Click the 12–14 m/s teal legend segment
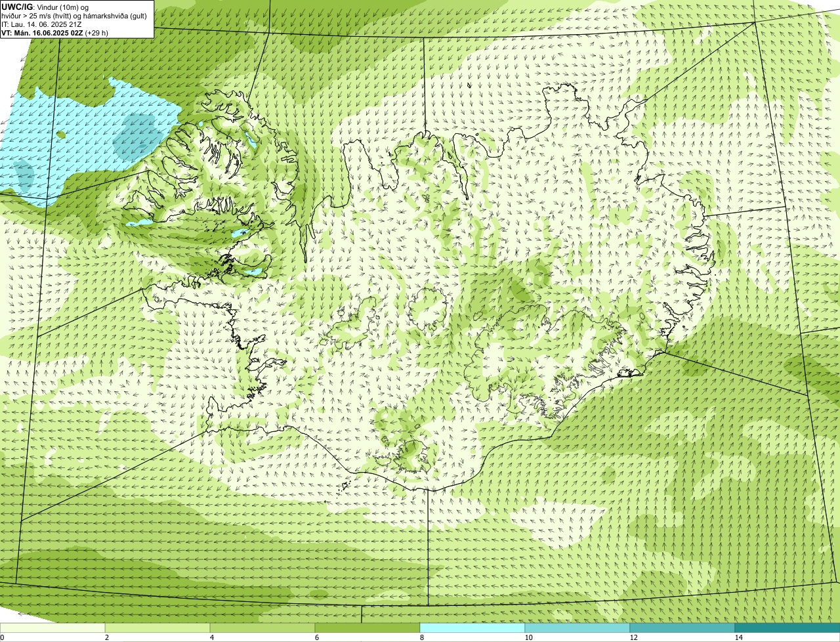The image size is (840, 642). 682,628
